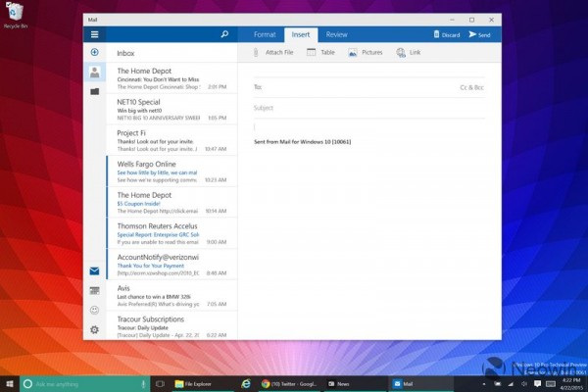Switch to the Format tab
Screen dimensions: 588x392
[265, 34]
